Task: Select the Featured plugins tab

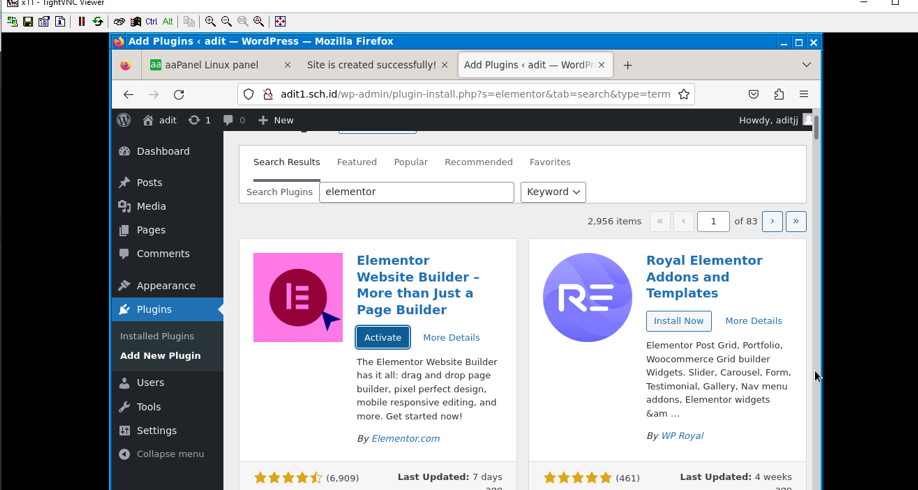Action: 357,162
